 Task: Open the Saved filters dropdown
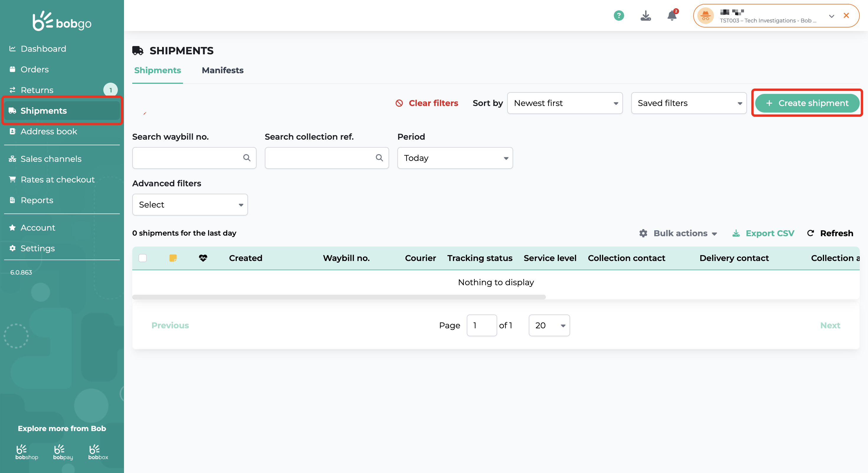click(689, 103)
